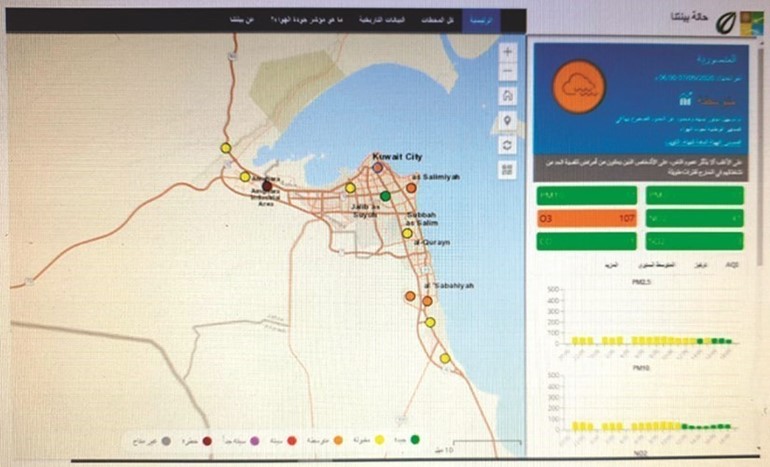
Task: Click the location pin map tool
Action: click(x=508, y=120)
